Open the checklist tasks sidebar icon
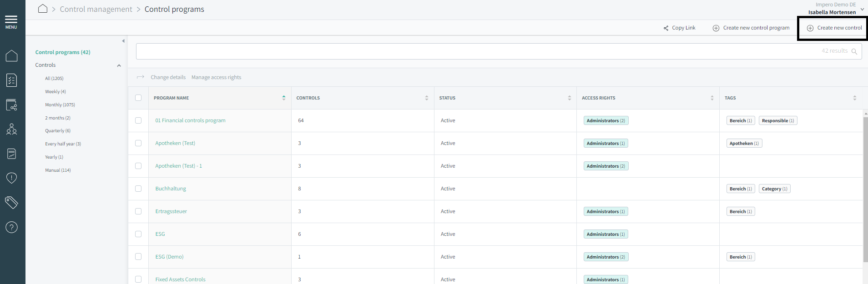The width and height of the screenshot is (868, 284). pos(11,80)
